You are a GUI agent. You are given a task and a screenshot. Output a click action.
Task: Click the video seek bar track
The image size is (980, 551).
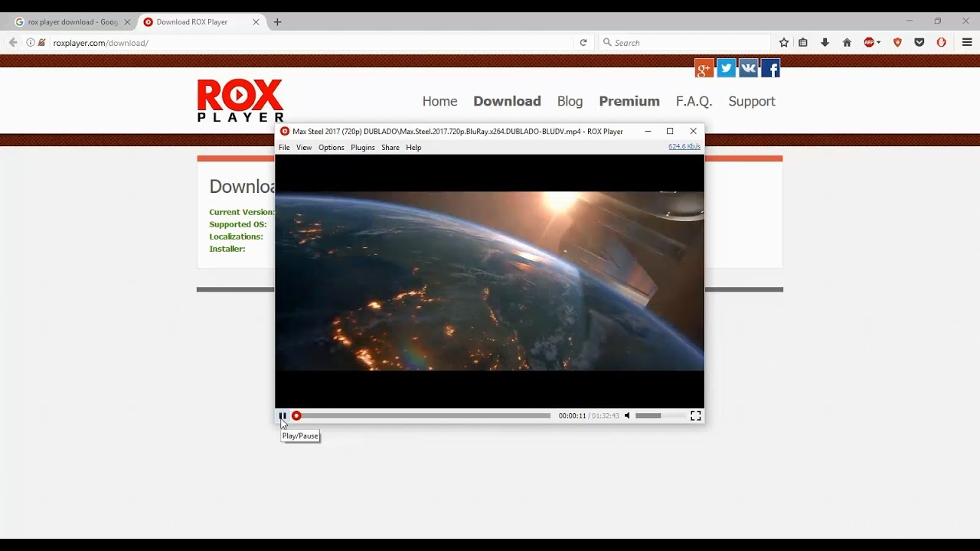[425, 416]
